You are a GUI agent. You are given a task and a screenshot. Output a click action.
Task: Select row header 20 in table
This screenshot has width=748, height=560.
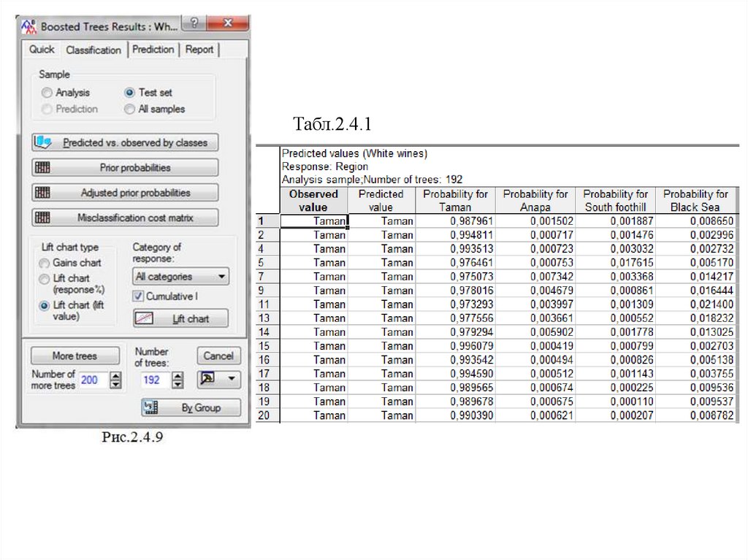[x=267, y=415]
